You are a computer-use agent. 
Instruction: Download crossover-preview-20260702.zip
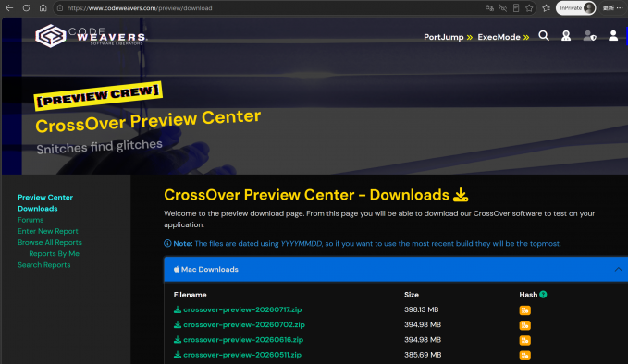tap(244, 325)
